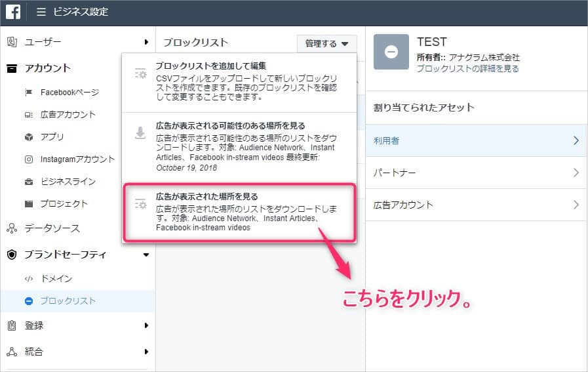Open the 管理する dropdown
The height and width of the screenshot is (372, 588).
326,44
